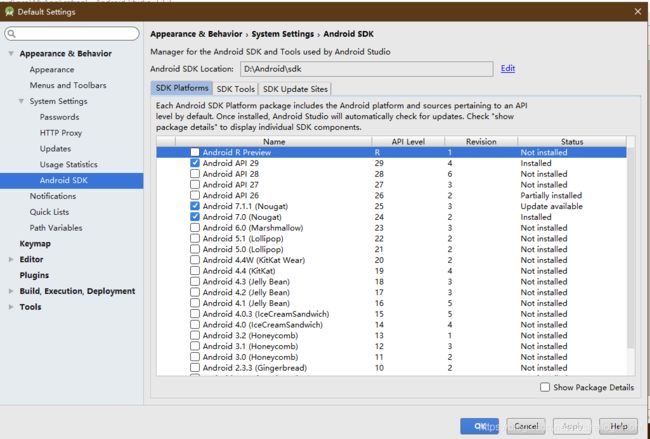Select the Android 4.3 (Jelly Bean) row
Screen dimensions: 650x439
point(391,281)
